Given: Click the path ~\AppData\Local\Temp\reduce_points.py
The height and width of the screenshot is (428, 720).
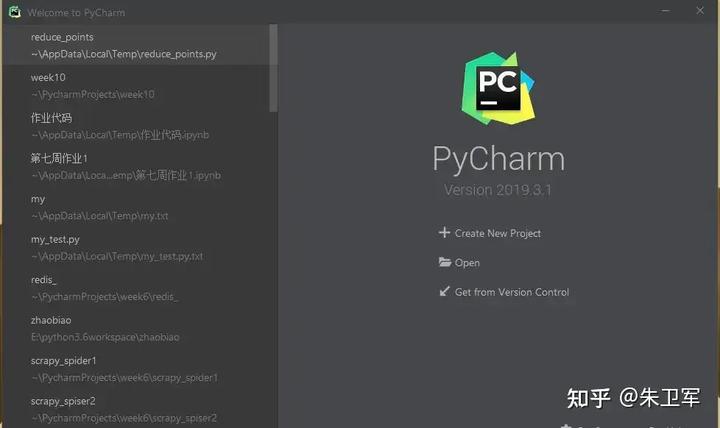Looking at the screenshot, I should point(124,54).
